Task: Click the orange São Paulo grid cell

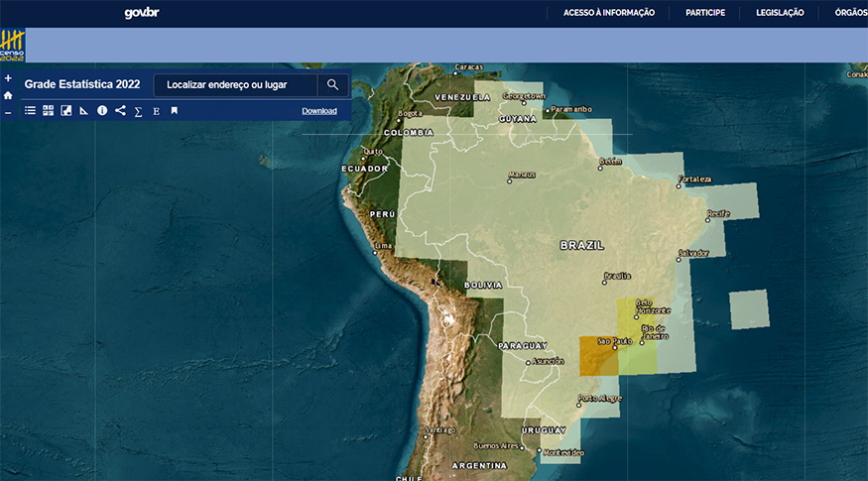Action: [x=599, y=356]
